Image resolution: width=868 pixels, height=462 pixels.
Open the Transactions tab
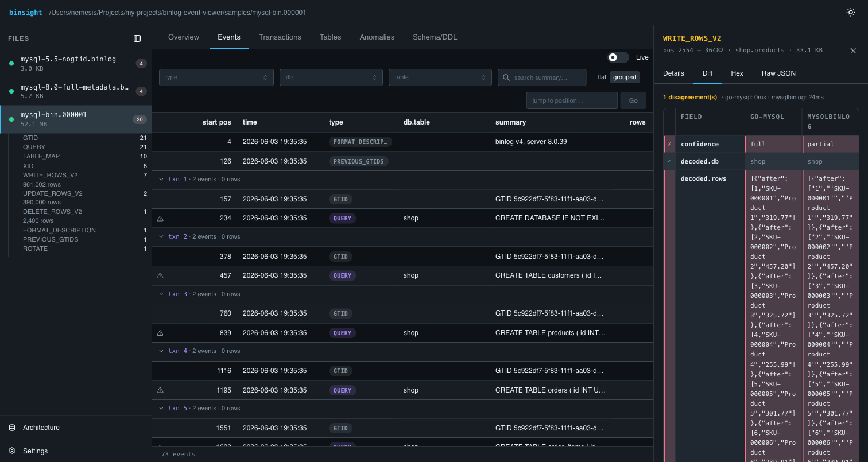(280, 37)
